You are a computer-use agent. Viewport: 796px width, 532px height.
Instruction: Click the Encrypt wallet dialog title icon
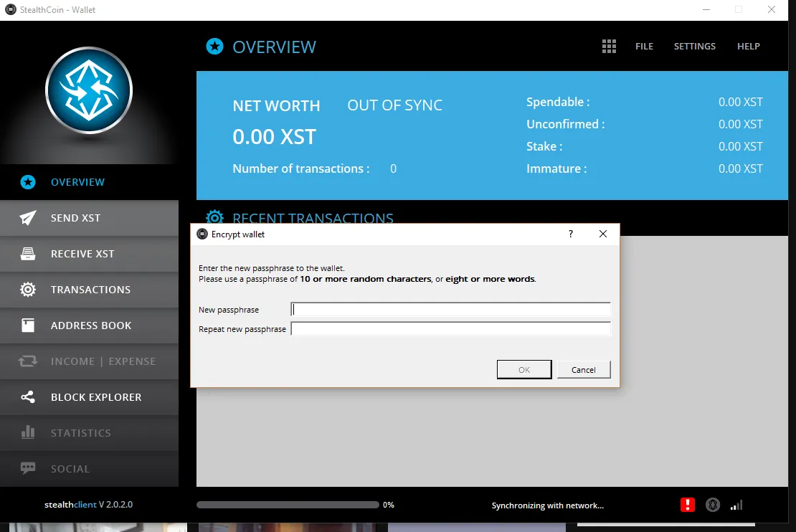click(202, 234)
